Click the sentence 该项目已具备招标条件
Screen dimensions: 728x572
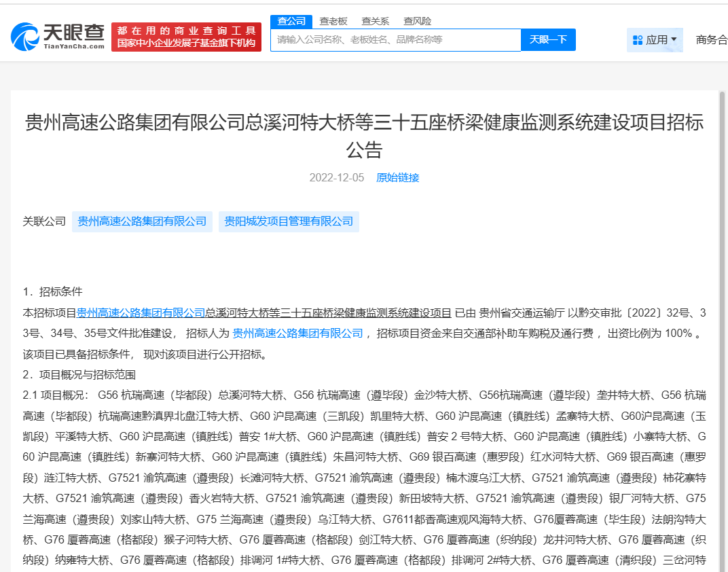click(77, 354)
